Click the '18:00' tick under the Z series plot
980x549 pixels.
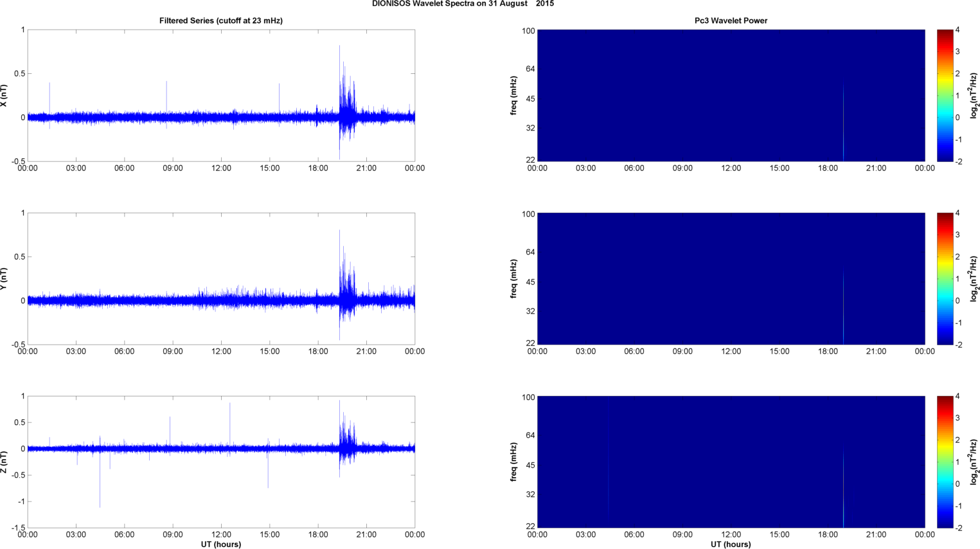pyautogui.click(x=318, y=535)
